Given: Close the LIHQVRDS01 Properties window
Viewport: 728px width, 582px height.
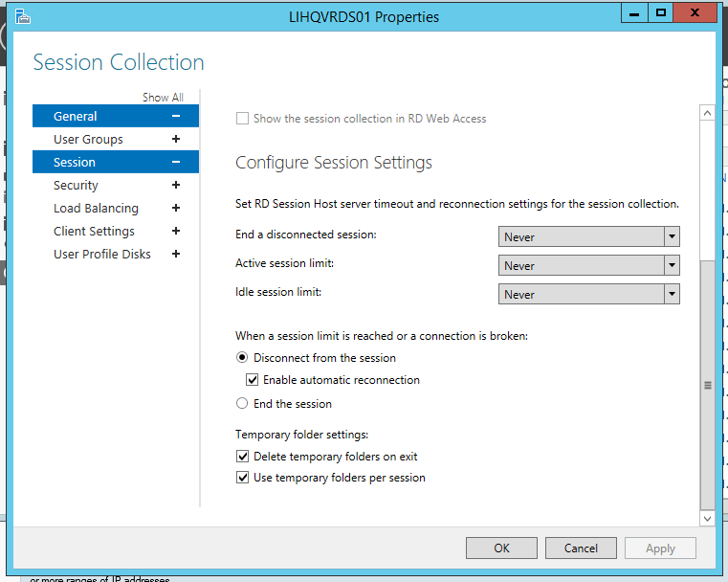Looking at the screenshot, I should [695, 13].
